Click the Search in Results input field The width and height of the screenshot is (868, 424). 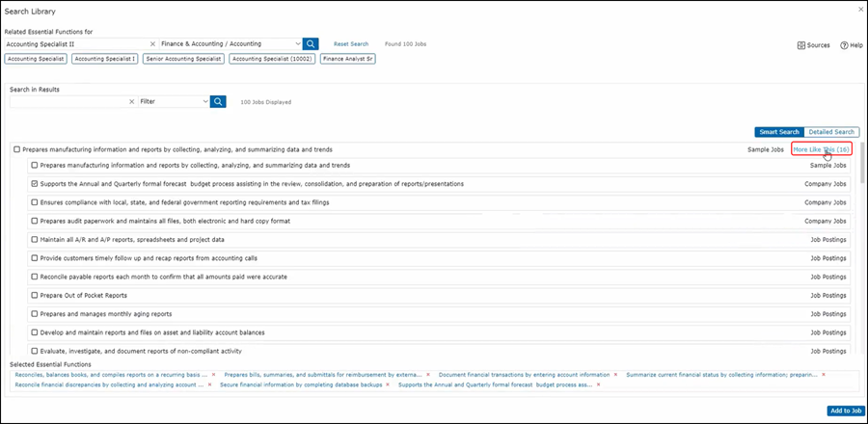(68, 101)
